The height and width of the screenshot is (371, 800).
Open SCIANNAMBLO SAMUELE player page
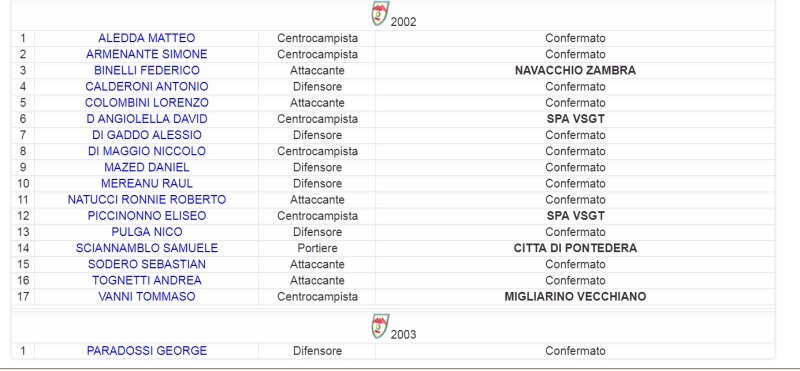[x=146, y=249]
